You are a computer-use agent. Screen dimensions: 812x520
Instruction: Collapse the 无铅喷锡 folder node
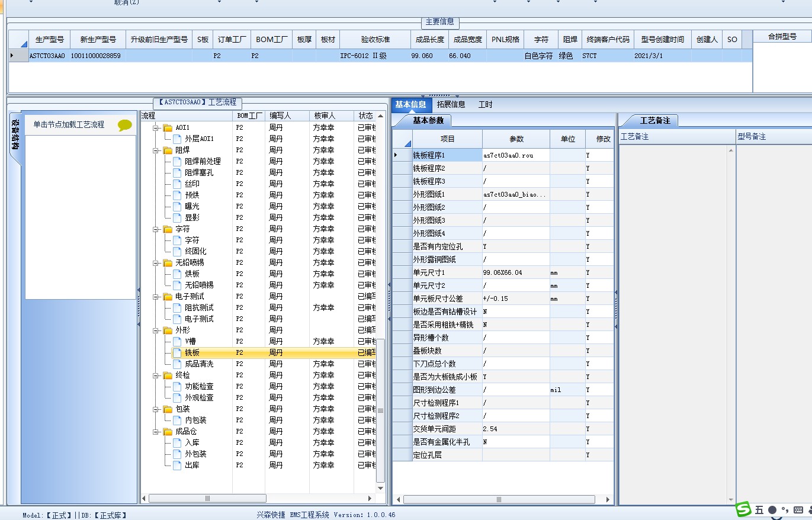[157, 263]
